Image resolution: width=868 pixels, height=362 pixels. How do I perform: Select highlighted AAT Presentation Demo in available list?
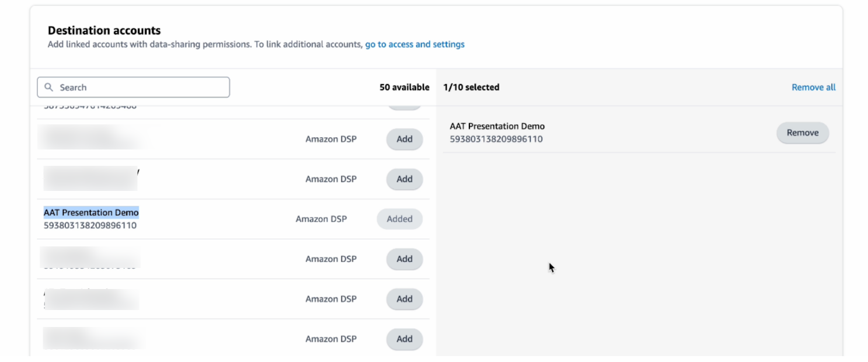point(91,213)
